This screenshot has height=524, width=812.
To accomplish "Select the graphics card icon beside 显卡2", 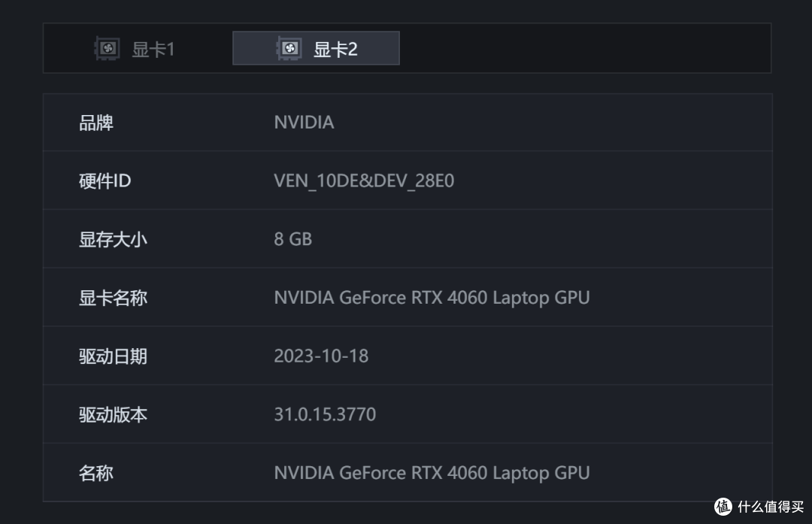I will pyautogui.click(x=290, y=47).
